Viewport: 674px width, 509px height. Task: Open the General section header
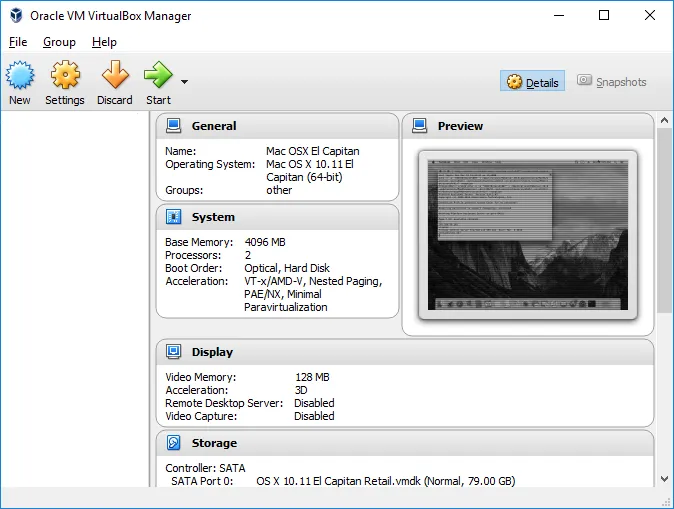(x=278, y=126)
